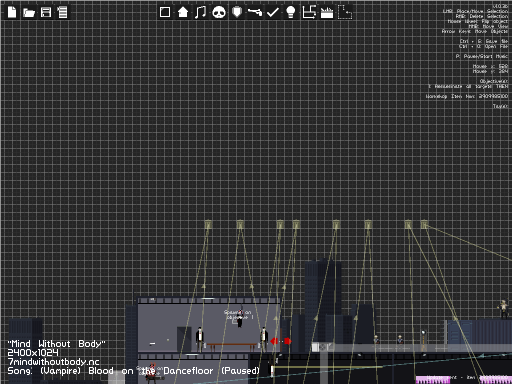Choose the shield icon in toolbar
Screen dimensions: 512x384
pyautogui.click(x=237, y=12)
